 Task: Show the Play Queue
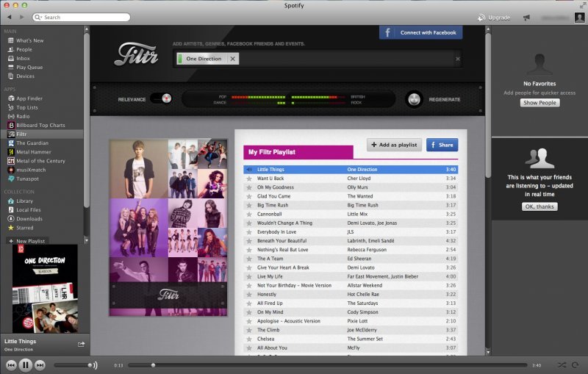(x=29, y=68)
